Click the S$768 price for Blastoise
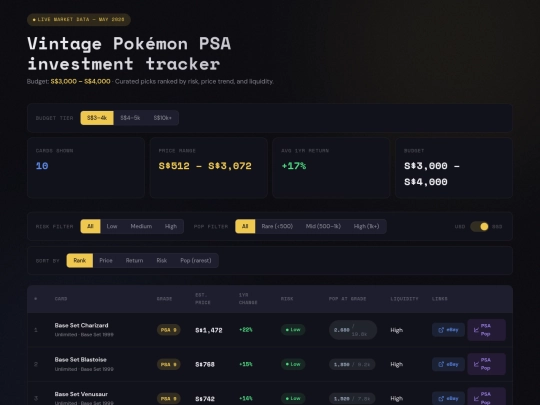This screenshot has height=405, width=540. tap(205, 364)
